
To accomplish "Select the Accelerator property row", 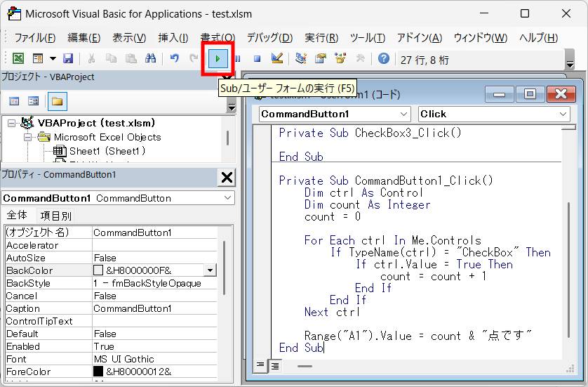I will [x=111, y=245].
